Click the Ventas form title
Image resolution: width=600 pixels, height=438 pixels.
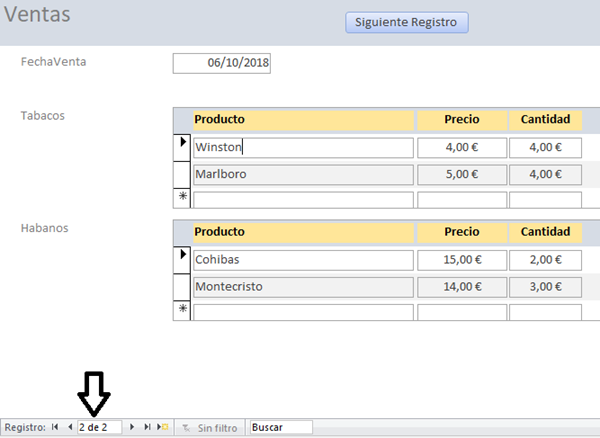(37, 15)
